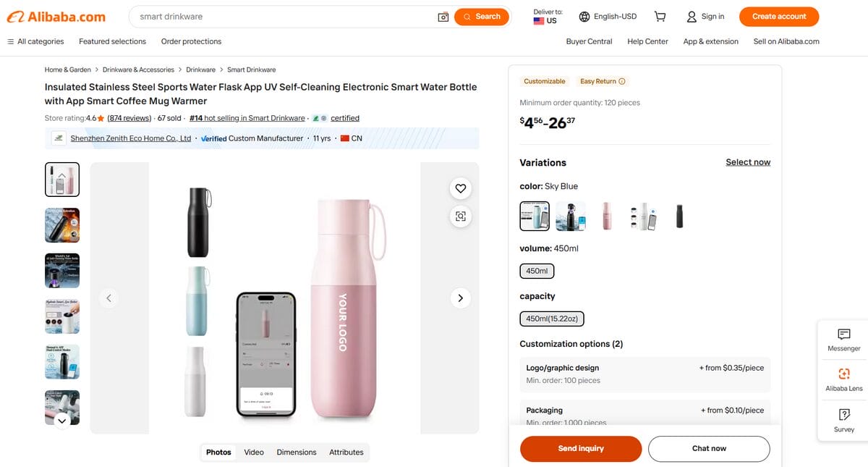Click the Chat now button

point(709,449)
